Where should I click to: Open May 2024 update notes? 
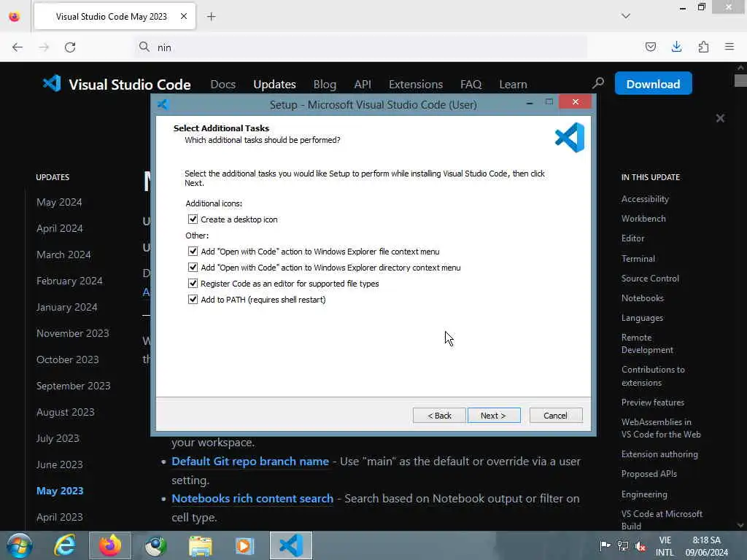point(59,203)
